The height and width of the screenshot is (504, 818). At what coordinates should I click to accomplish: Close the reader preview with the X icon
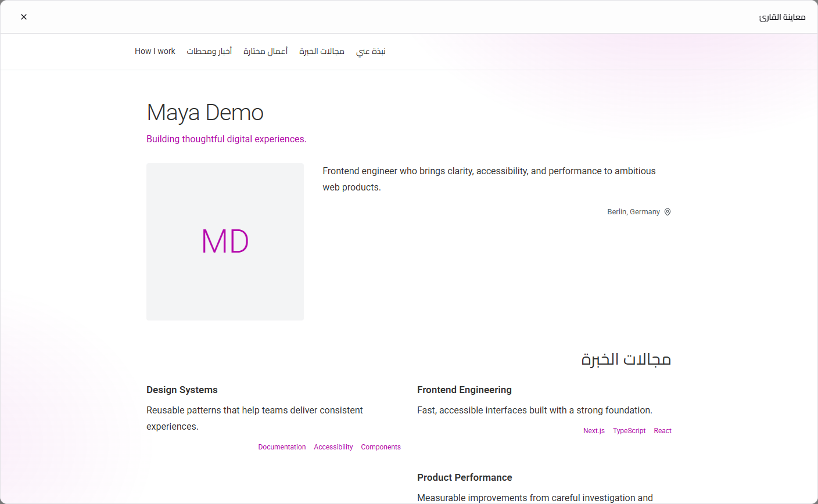pyautogui.click(x=24, y=17)
